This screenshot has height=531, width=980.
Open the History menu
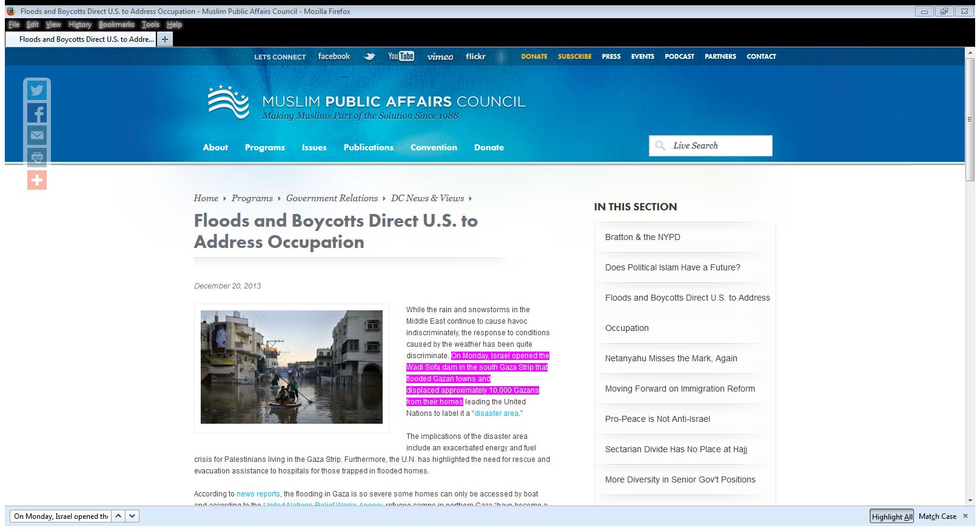pyautogui.click(x=79, y=25)
